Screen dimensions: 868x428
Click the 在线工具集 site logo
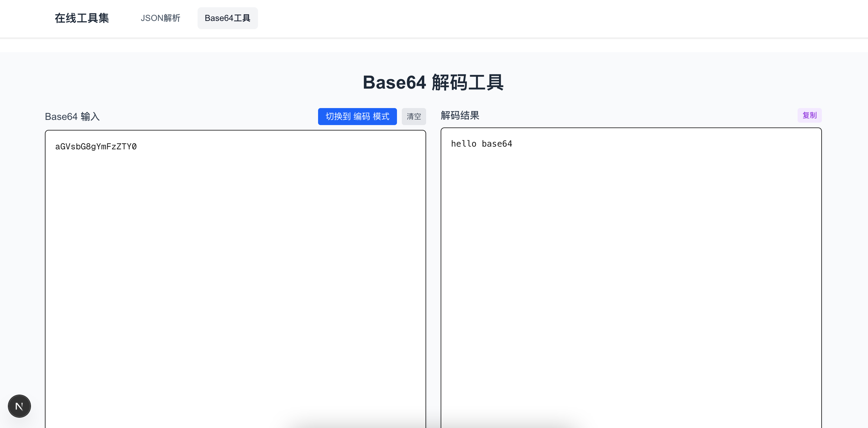click(x=82, y=18)
